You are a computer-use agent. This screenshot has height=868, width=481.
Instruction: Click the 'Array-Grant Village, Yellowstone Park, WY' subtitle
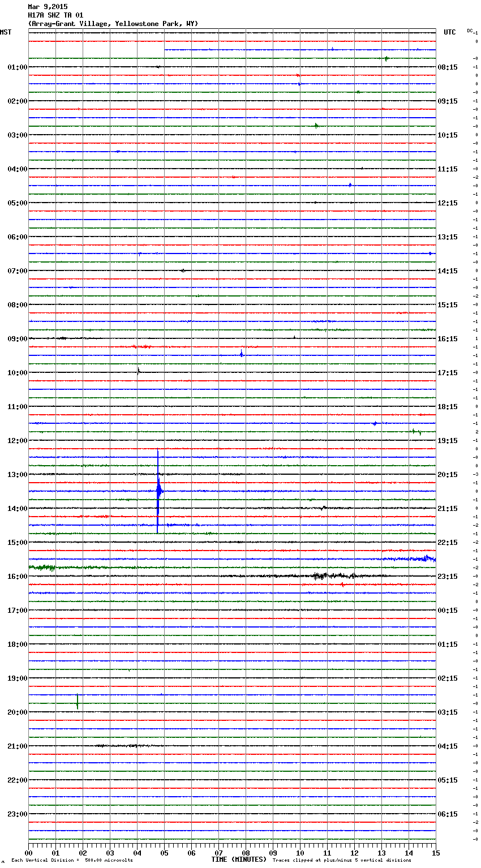pyautogui.click(x=113, y=24)
